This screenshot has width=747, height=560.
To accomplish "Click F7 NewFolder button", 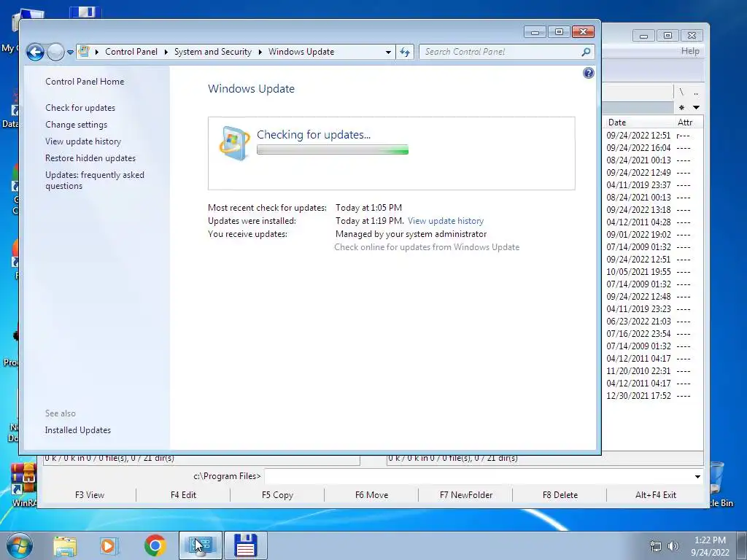I will pyautogui.click(x=466, y=495).
